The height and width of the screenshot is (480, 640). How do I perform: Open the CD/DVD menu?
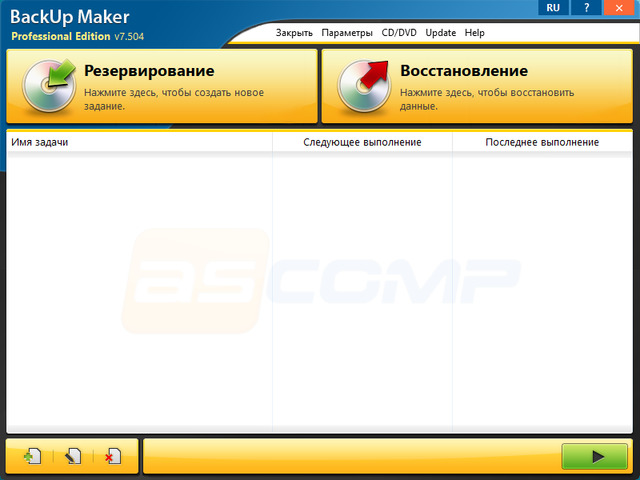(x=400, y=33)
